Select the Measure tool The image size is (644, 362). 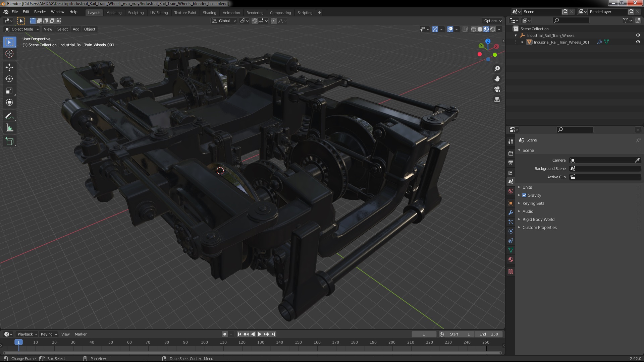(9, 128)
